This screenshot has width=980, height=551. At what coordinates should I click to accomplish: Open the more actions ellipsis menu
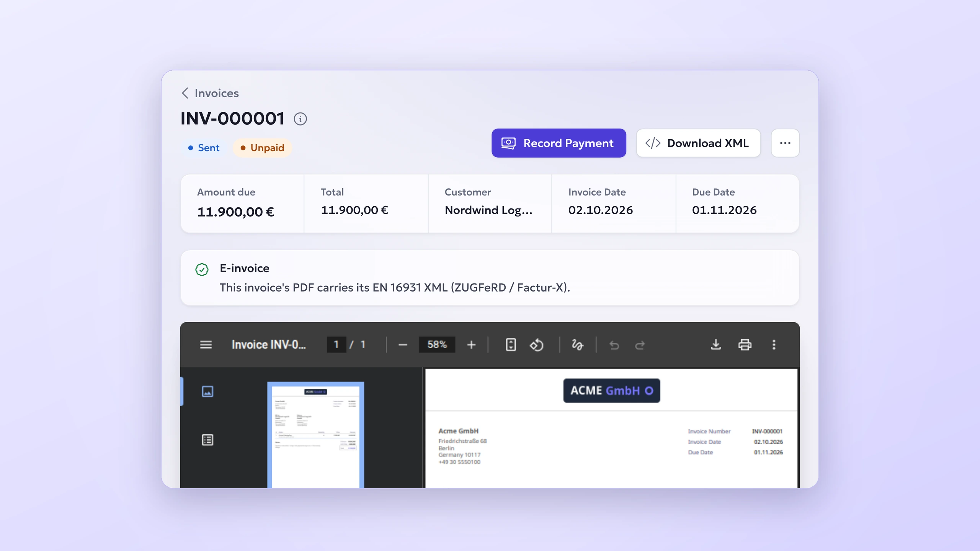pos(785,143)
